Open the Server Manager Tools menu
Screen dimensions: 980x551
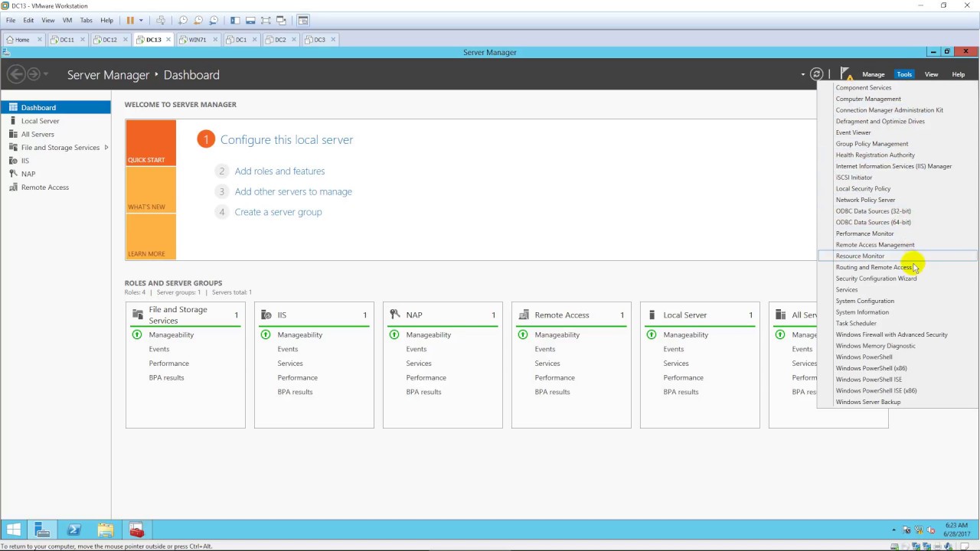904,74
